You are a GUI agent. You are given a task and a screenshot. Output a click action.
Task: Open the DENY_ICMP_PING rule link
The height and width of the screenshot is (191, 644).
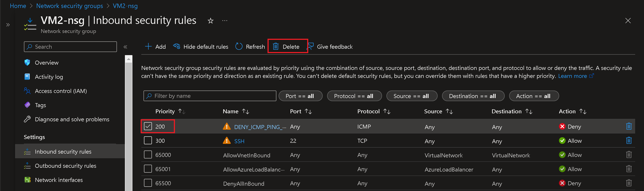(x=260, y=127)
